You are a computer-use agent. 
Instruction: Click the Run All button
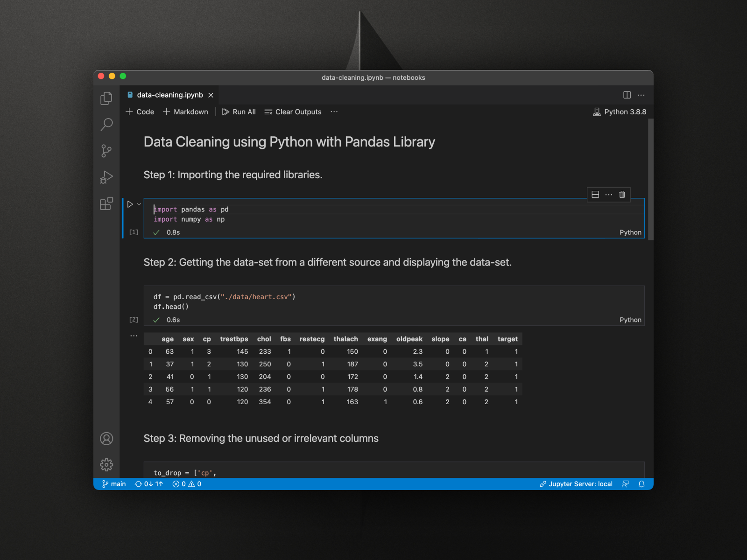239,112
